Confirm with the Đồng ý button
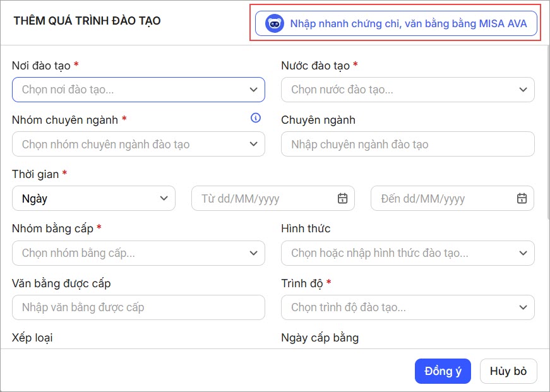 click(x=443, y=371)
